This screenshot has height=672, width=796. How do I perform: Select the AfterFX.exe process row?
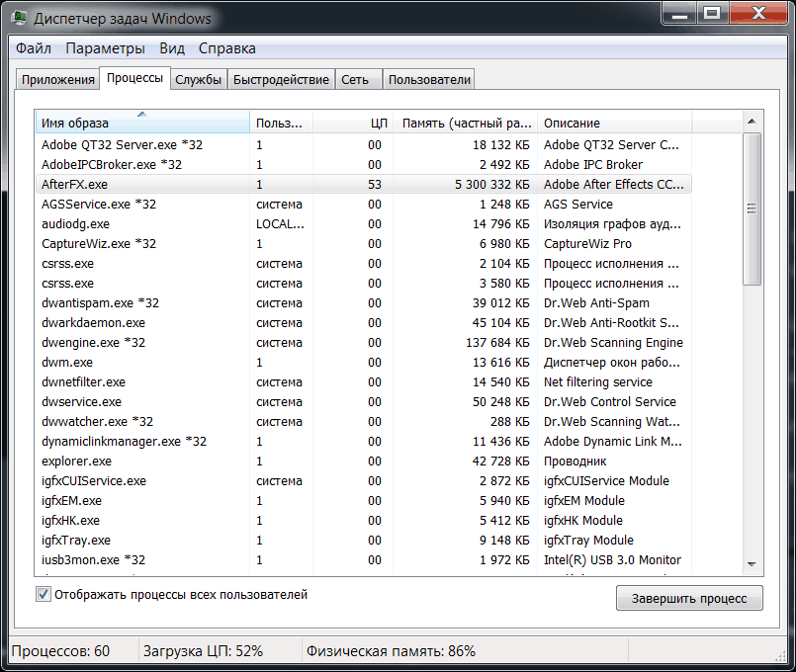point(364,184)
